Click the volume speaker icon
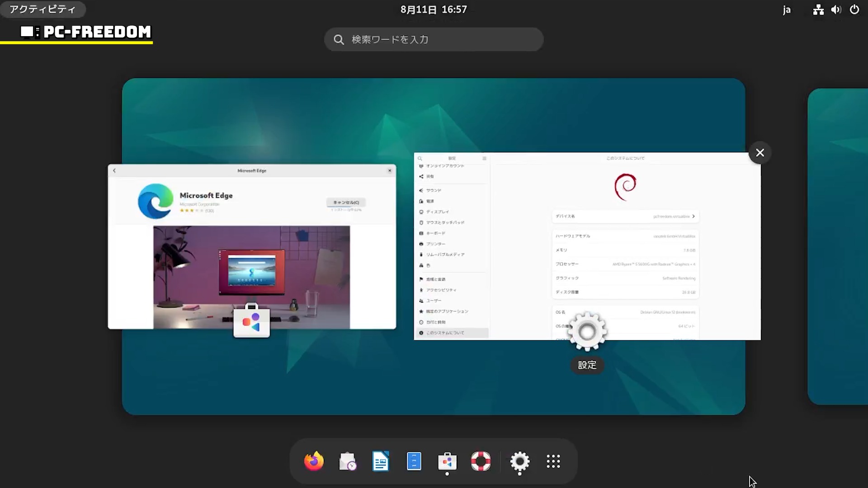Screen dimensions: 868x488 click(836, 9)
